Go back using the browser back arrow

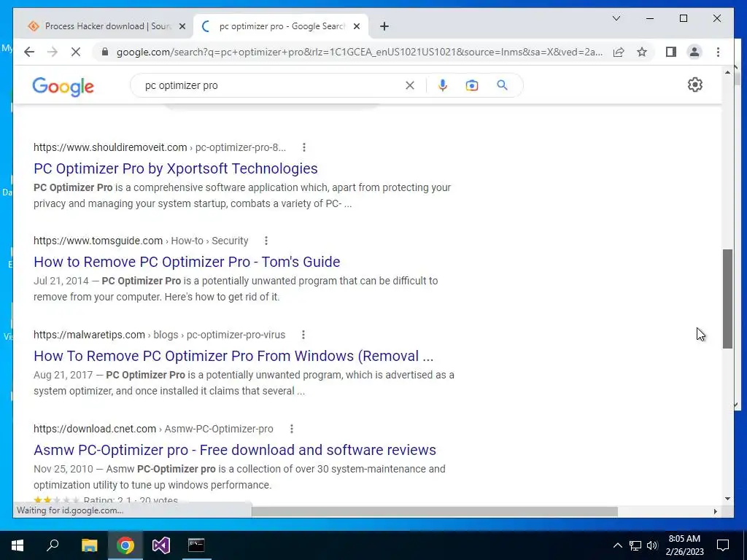click(x=29, y=52)
